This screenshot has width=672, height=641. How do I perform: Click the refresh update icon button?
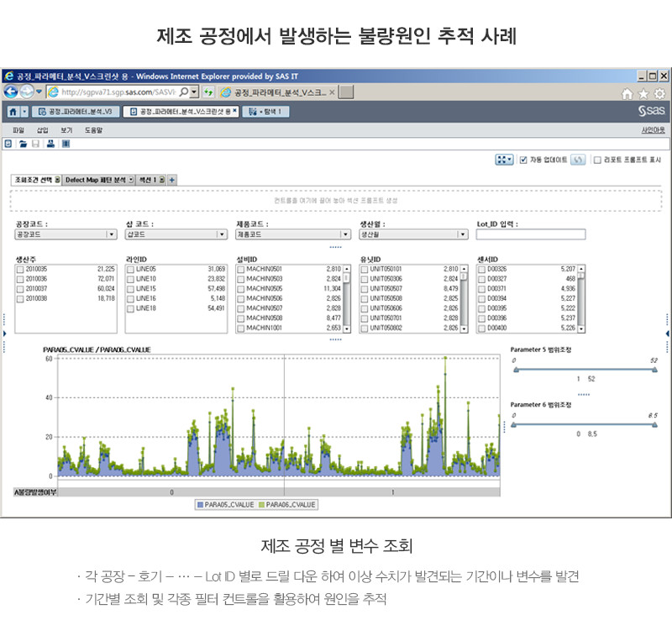click(577, 160)
